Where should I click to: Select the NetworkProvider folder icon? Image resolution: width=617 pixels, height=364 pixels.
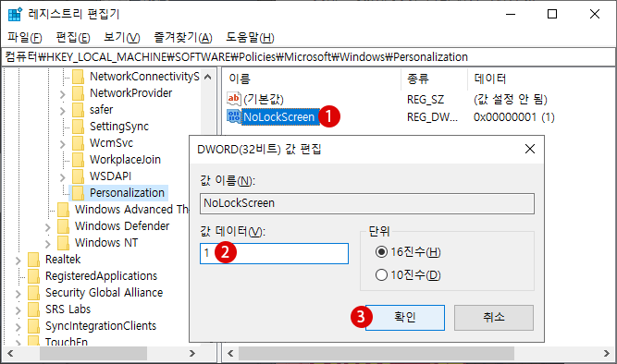[x=78, y=93]
